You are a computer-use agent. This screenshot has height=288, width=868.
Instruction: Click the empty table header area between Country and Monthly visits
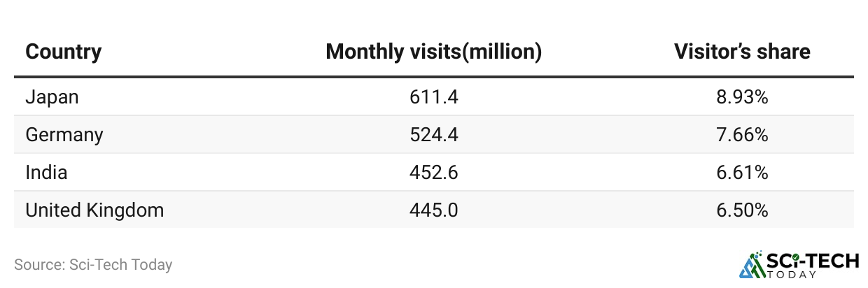click(x=210, y=52)
